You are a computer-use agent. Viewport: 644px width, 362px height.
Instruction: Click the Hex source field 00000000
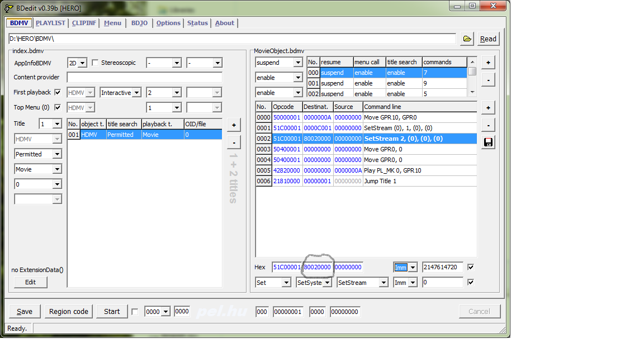pyautogui.click(x=348, y=267)
